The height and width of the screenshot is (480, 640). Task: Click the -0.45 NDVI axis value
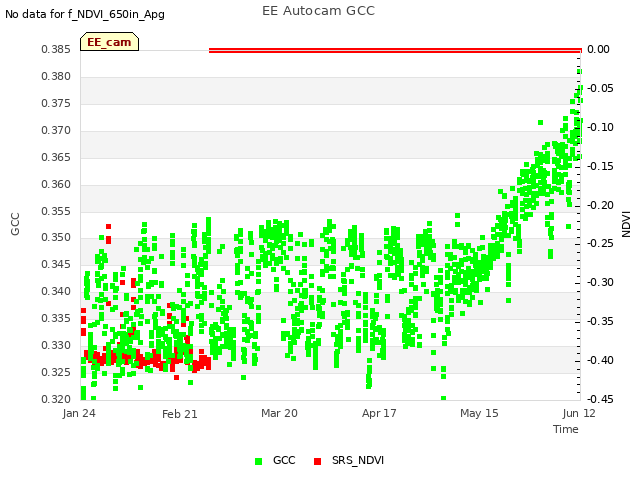[600, 399]
